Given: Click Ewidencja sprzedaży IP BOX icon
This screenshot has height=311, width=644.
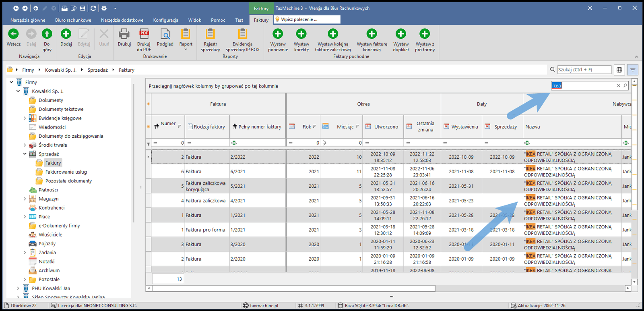Looking at the screenshot, I should pyautogui.click(x=242, y=35).
